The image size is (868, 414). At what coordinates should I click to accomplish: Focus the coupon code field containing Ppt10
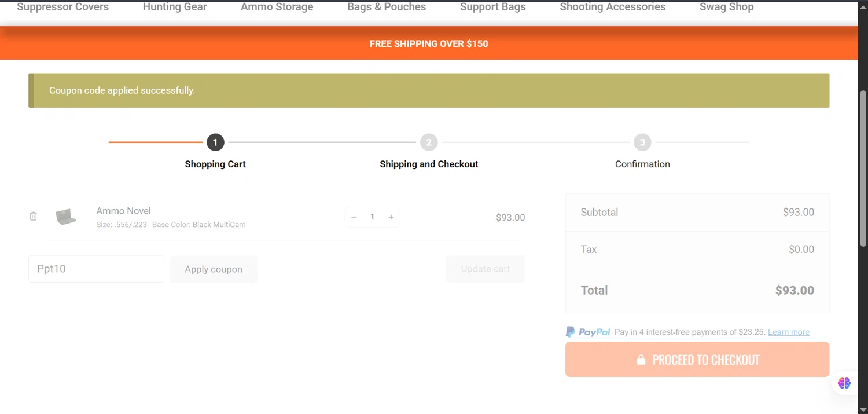(96, 269)
